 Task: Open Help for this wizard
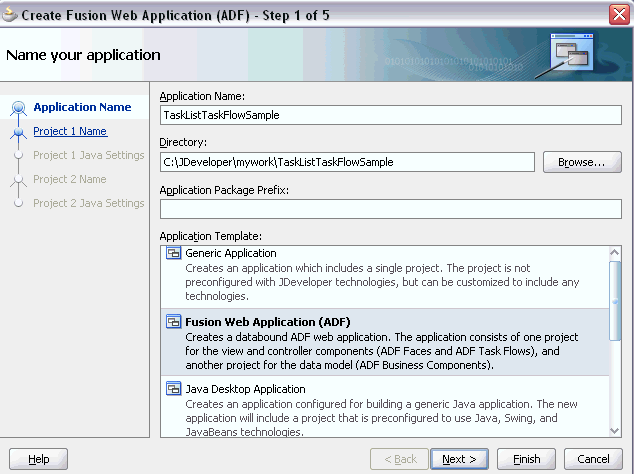click(38, 459)
